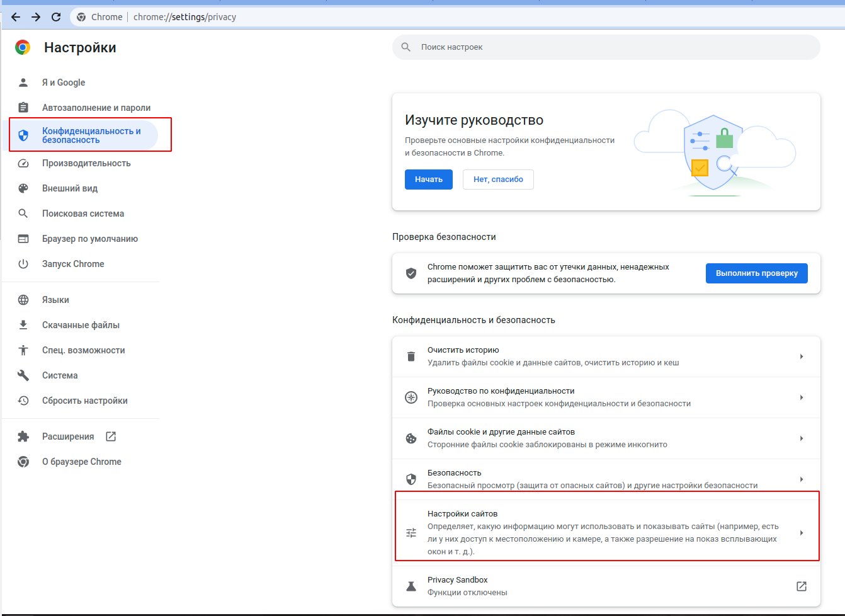Select Сбросить настройки in sidebar

[x=84, y=401]
